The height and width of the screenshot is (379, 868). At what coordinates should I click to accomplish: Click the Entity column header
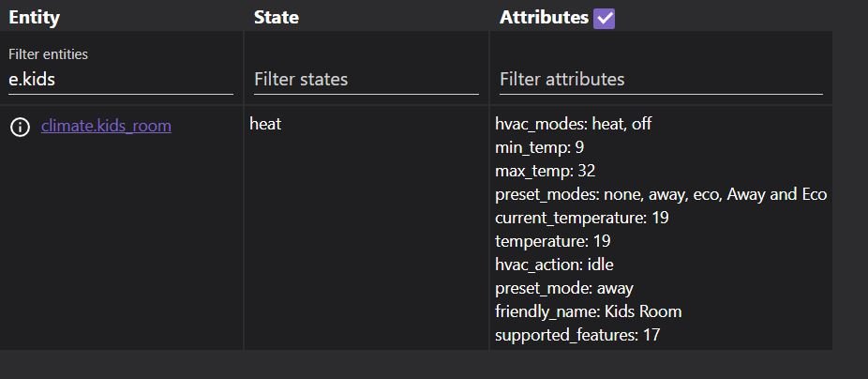[35, 17]
